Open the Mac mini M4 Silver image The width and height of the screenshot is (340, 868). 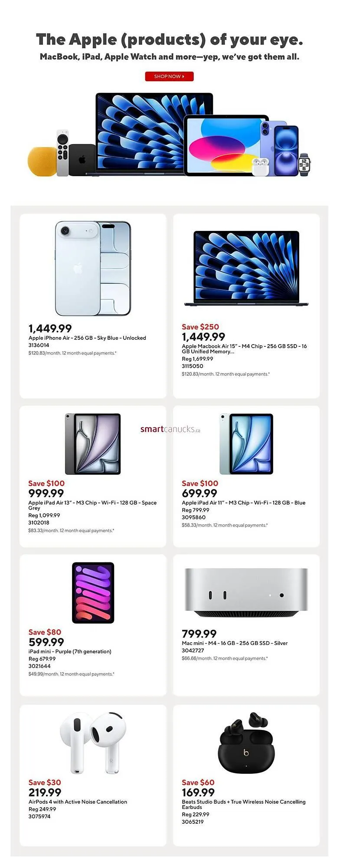pyautogui.click(x=246, y=592)
